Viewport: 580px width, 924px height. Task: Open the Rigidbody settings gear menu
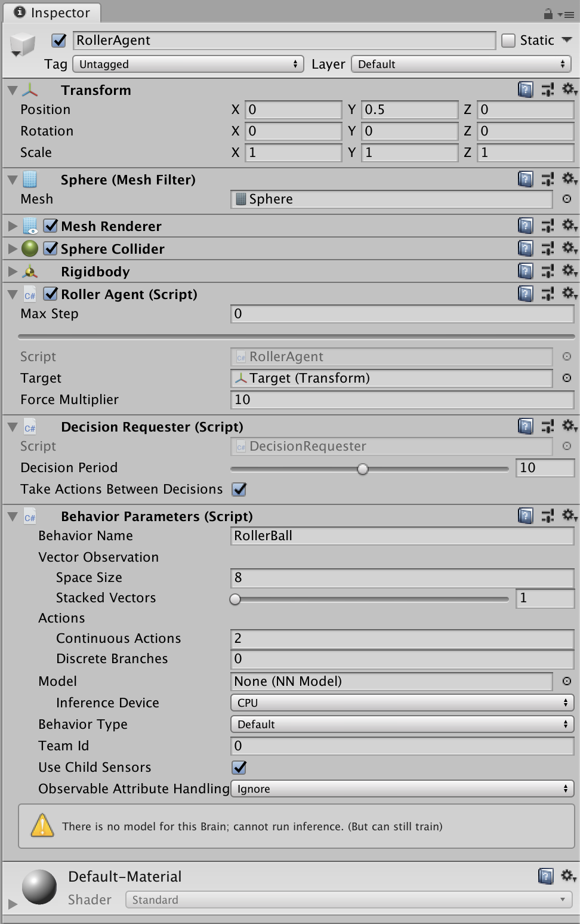click(569, 271)
